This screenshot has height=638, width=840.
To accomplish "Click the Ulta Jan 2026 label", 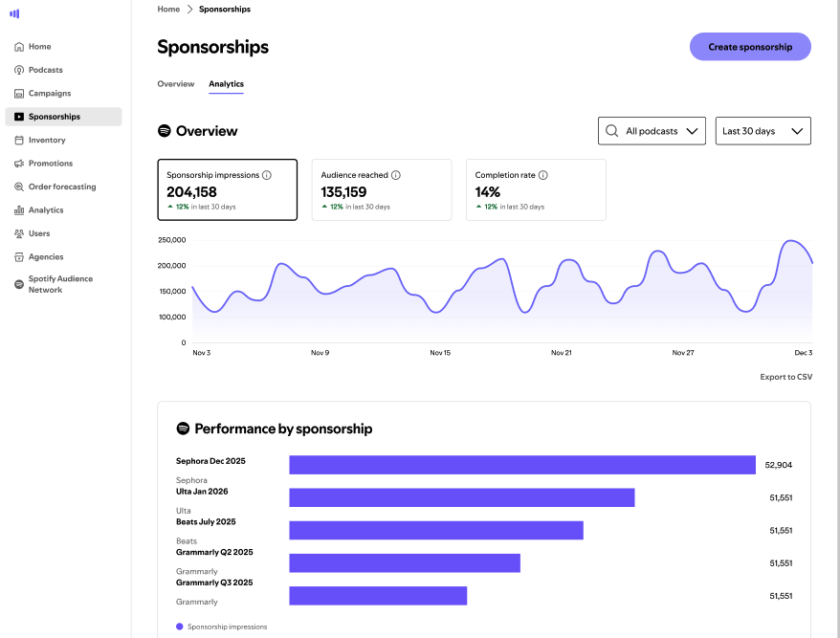I will tap(202, 492).
